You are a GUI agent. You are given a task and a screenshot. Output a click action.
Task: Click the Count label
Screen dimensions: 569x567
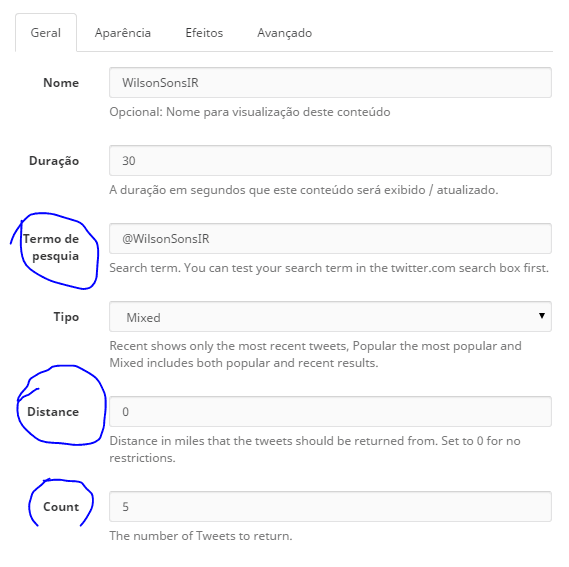[61, 507]
